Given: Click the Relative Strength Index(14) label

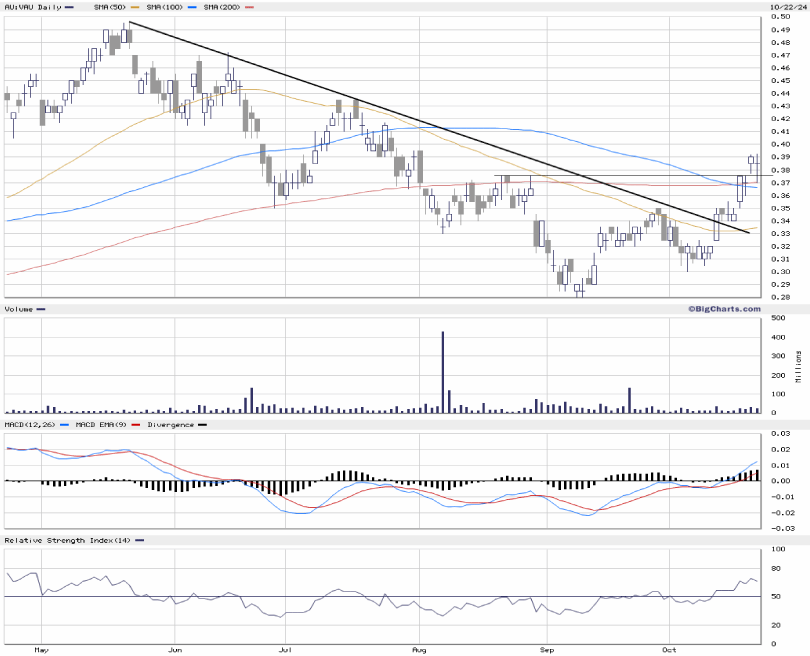Looking at the screenshot, I should click(x=66, y=540).
